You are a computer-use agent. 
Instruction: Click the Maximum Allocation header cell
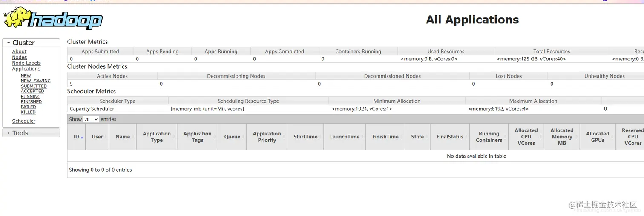(533, 101)
